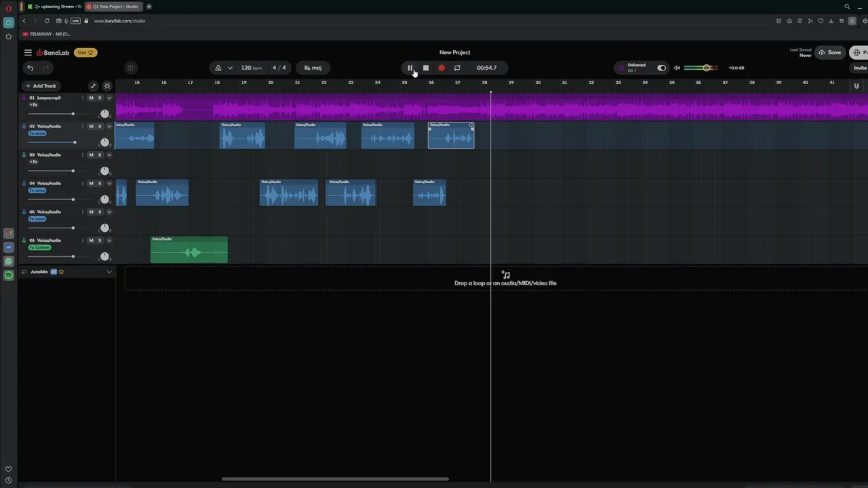Open the three-dot menu of track 01 Looper.mp3
This screenshot has height=488, width=868.
83,98
